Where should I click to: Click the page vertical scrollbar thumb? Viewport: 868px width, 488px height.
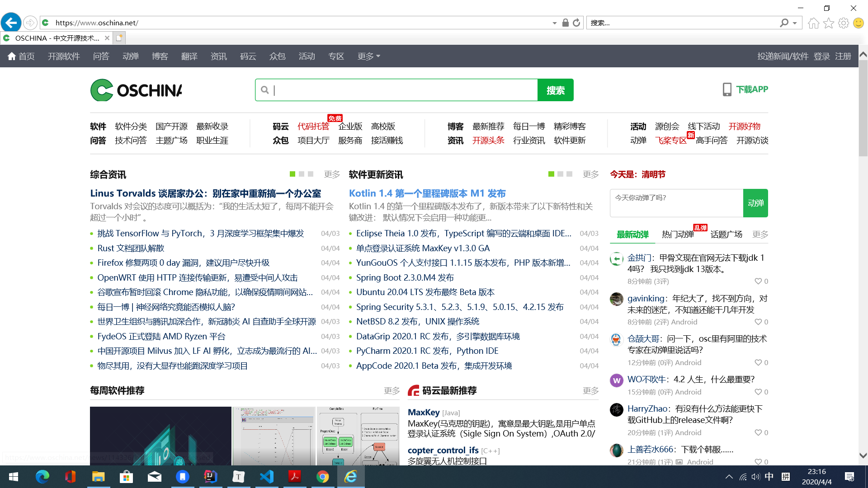[863, 108]
